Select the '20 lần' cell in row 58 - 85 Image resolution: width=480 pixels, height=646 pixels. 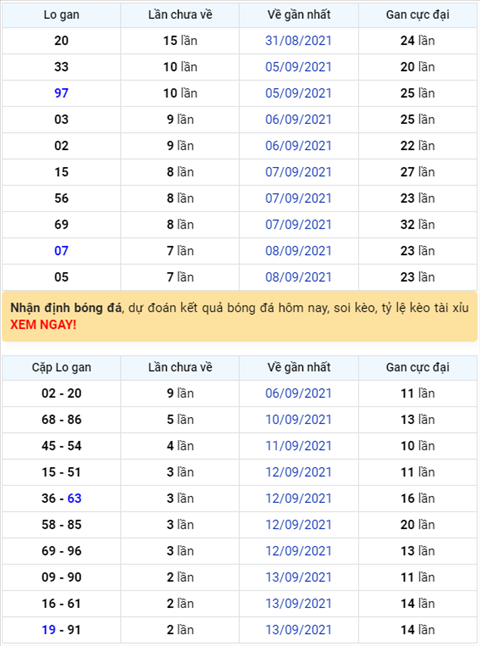pyautogui.click(x=418, y=525)
